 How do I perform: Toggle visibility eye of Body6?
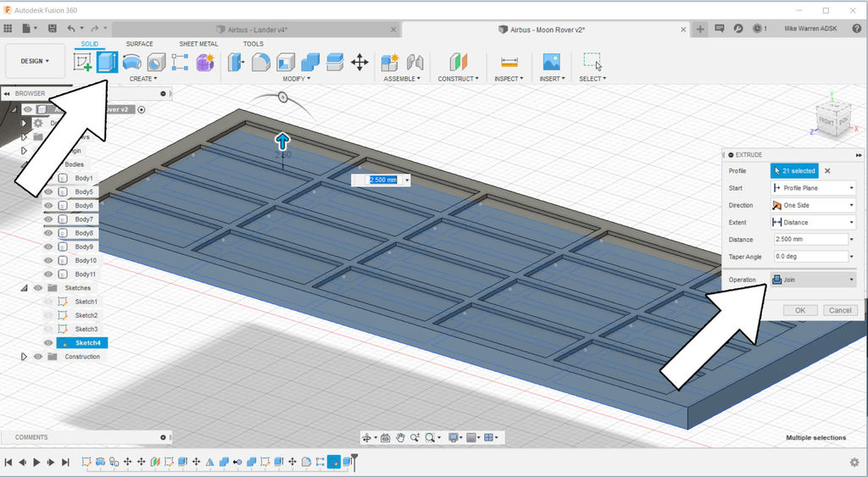point(48,206)
